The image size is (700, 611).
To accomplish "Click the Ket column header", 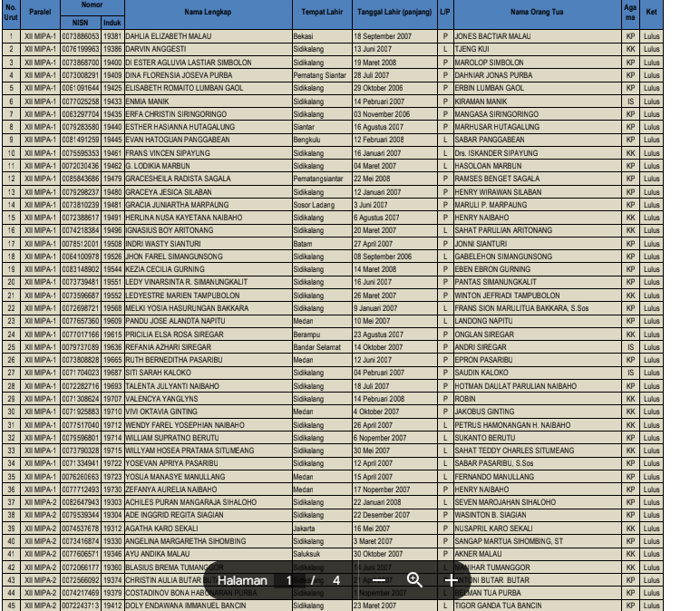I will coord(651,12).
